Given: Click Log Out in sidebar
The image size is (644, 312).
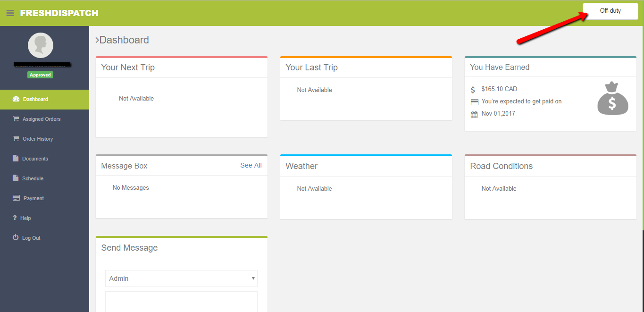Looking at the screenshot, I should [44, 238].
